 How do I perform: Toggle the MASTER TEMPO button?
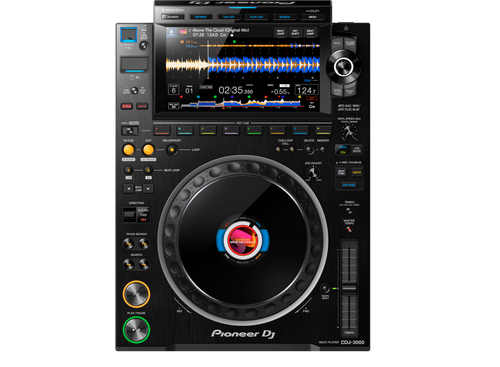[349, 229]
